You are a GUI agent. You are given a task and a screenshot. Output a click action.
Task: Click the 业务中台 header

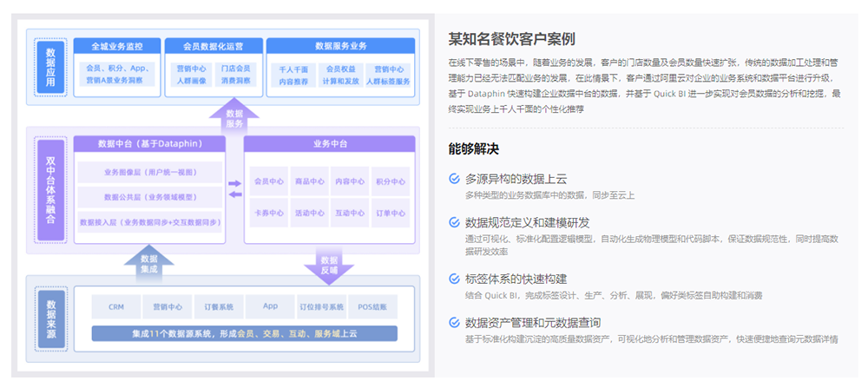tap(329, 144)
